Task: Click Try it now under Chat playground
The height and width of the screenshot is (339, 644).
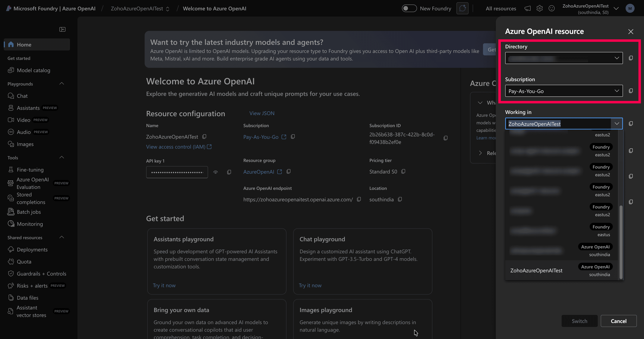Action: tap(310, 286)
